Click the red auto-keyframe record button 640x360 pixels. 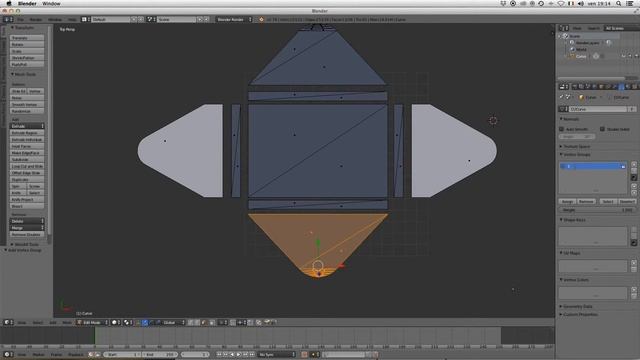[x=304, y=354]
